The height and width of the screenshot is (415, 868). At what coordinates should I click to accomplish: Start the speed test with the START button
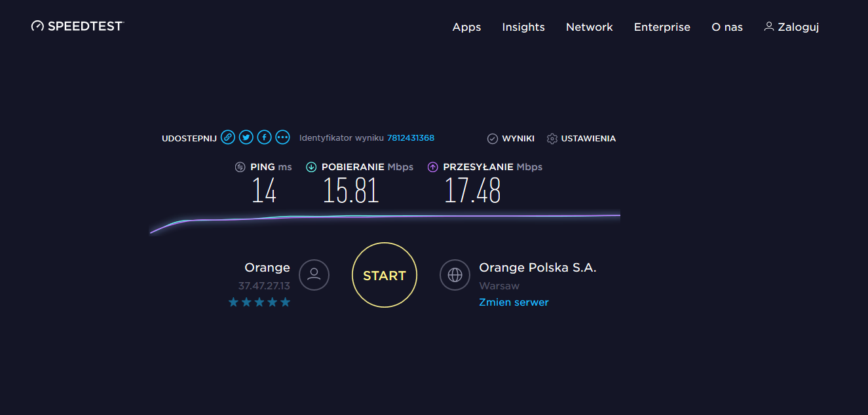385,275
